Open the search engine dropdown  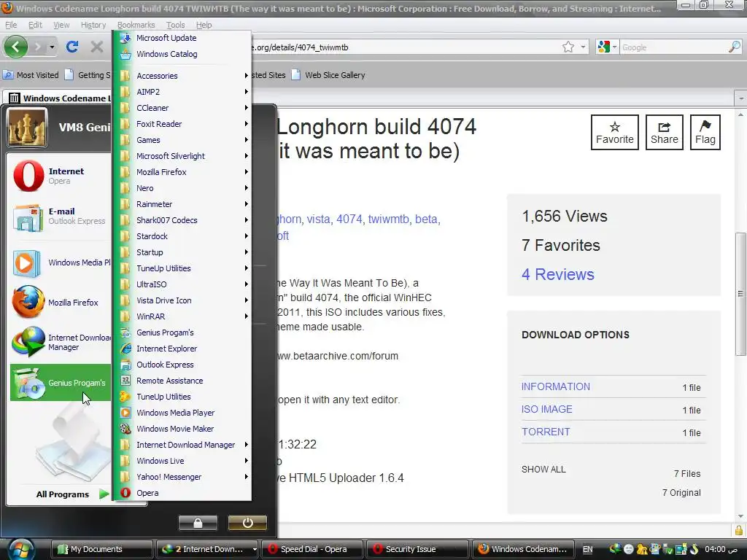pos(607,47)
